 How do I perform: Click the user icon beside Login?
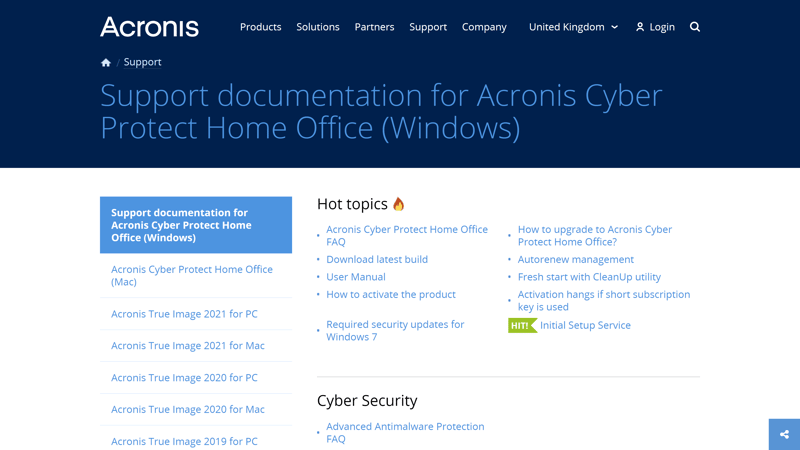click(640, 27)
